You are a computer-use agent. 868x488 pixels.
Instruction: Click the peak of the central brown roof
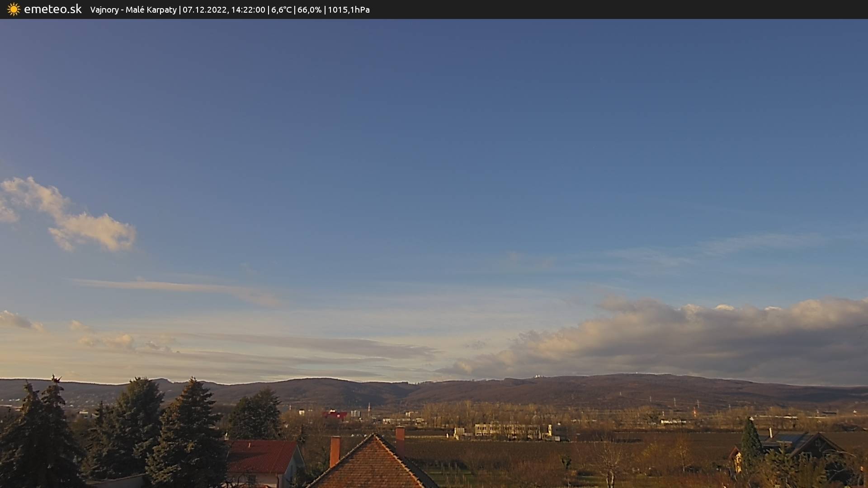coord(374,436)
